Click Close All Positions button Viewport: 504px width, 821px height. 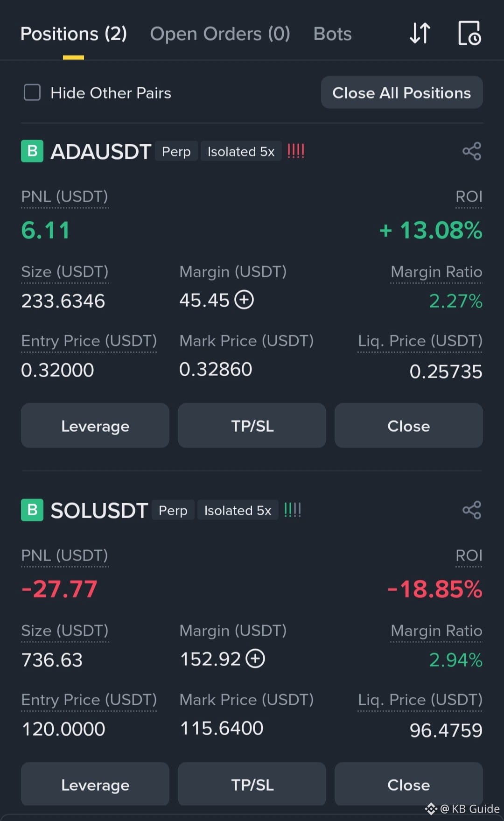[x=402, y=92]
